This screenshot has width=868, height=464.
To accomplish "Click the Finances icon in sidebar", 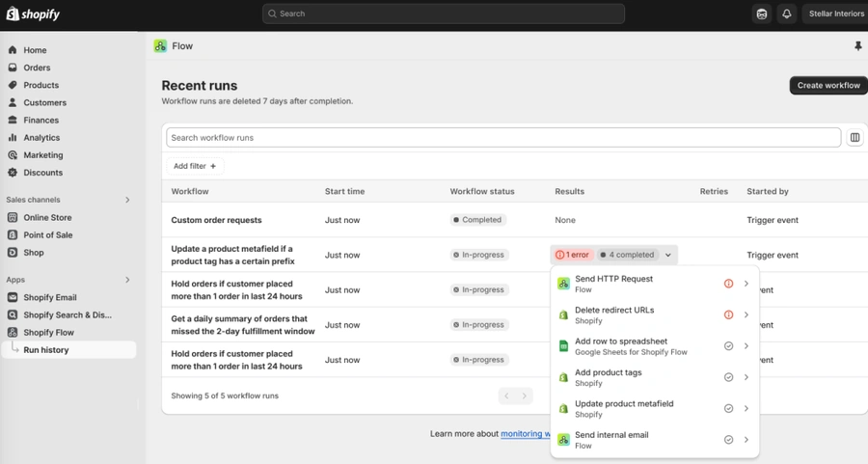I will 13,121.
